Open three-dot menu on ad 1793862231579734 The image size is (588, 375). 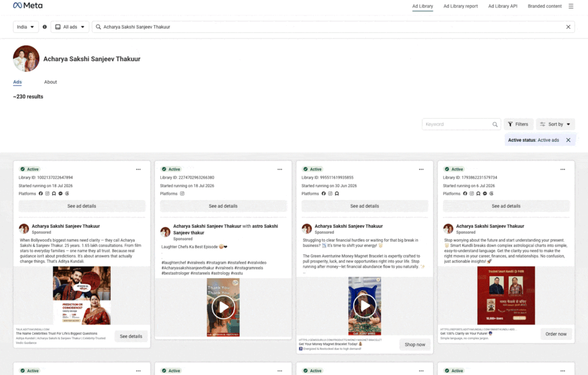pos(563,169)
